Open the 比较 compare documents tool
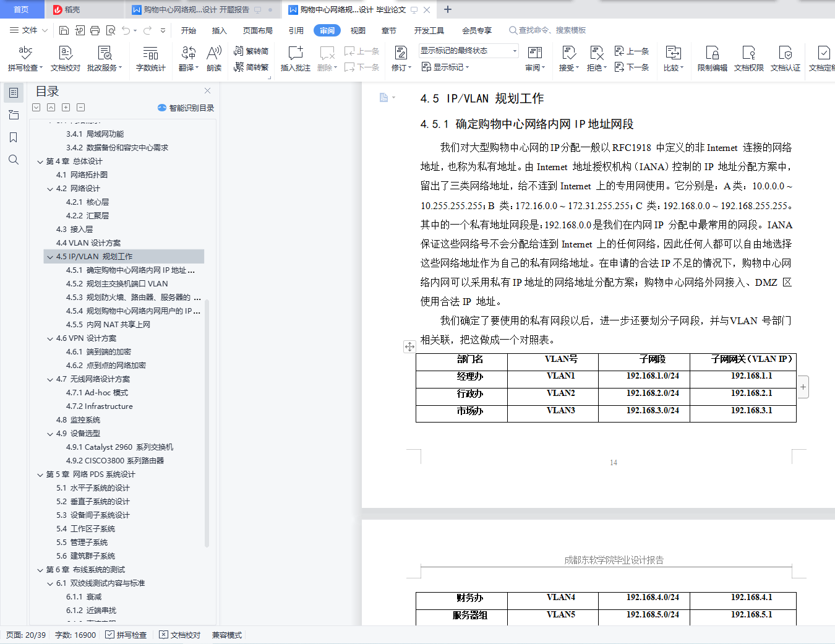The width and height of the screenshot is (835, 644). click(x=673, y=59)
